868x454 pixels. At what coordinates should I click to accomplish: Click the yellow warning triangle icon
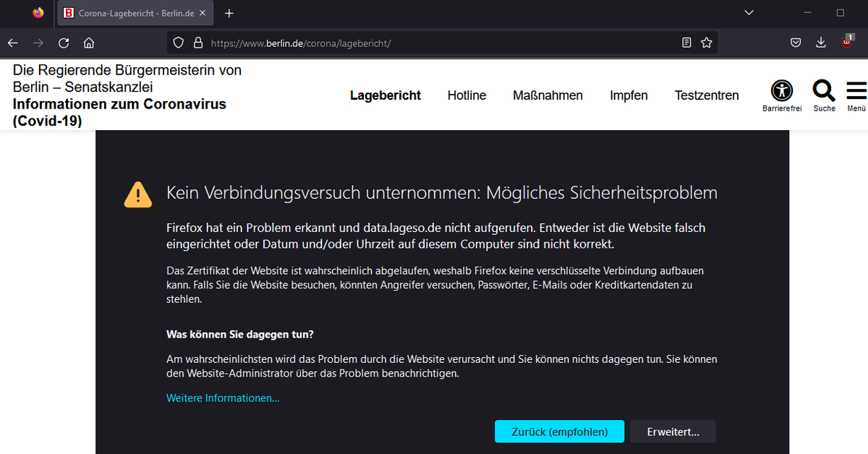pos(138,194)
